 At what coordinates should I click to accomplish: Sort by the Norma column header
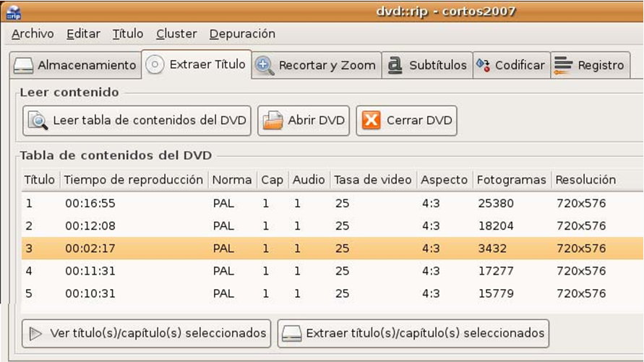[233, 180]
